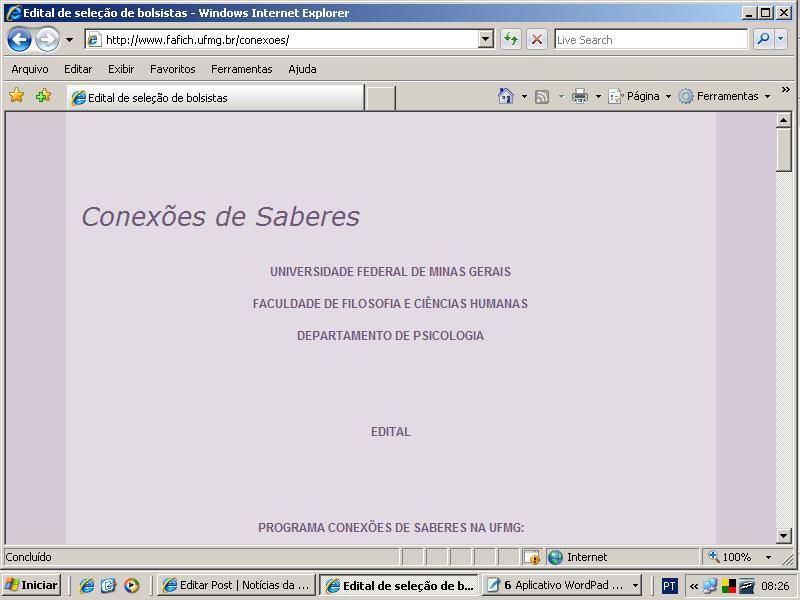The height and width of the screenshot is (600, 800).
Task: Open the Página toolbar menu
Action: [x=640, y=96]
